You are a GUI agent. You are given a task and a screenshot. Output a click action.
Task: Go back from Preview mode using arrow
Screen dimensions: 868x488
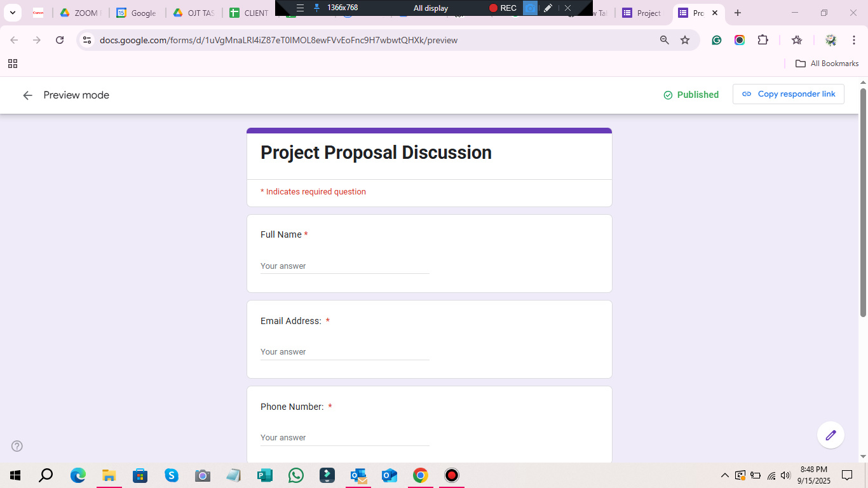27,95
